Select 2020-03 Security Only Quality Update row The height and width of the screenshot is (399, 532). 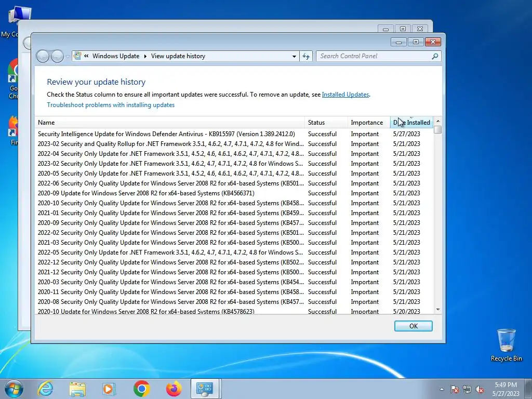(x=234, y=282)
